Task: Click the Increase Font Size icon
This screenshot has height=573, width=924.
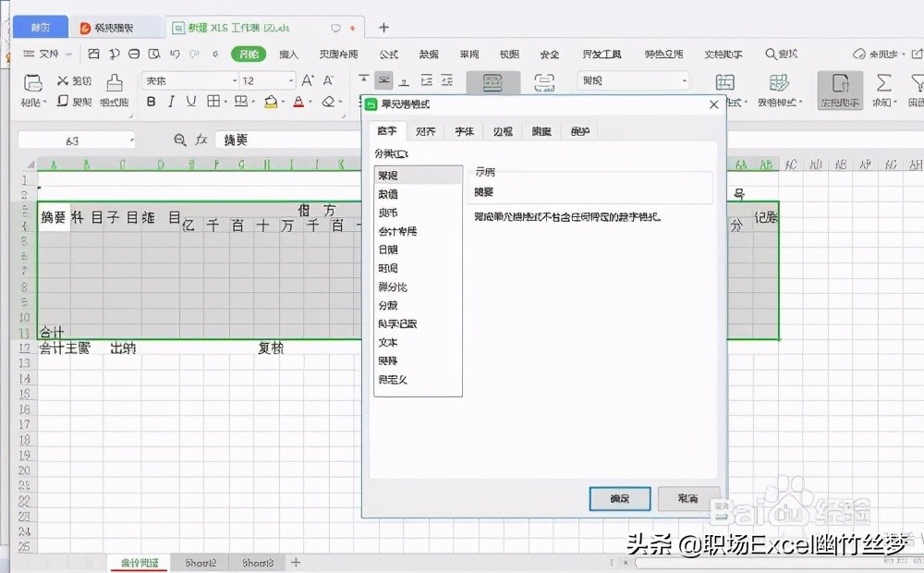Action: [x=308, y=79]
